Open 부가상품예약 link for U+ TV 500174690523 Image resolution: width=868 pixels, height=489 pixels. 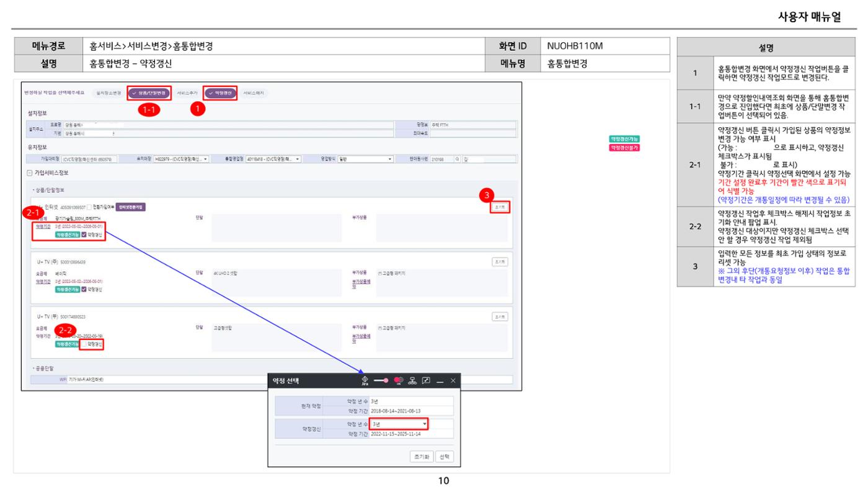coord(361,337)
